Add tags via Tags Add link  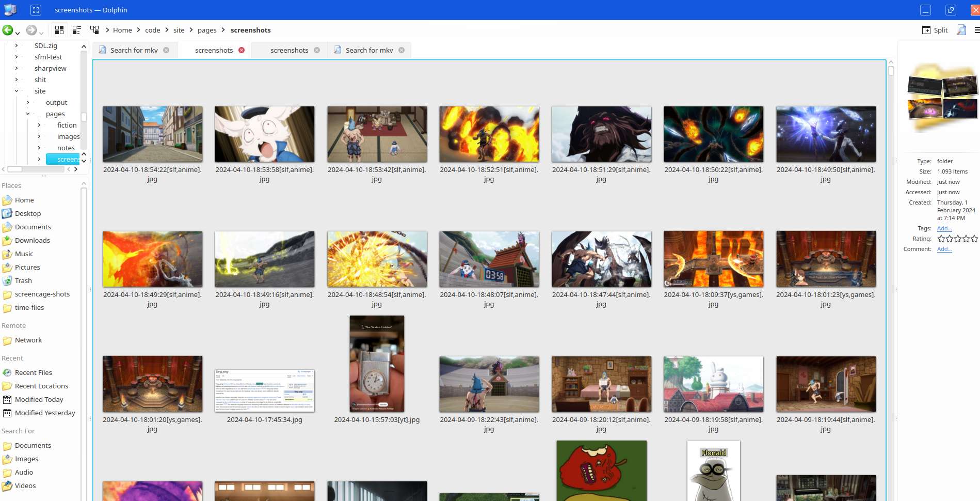click(x=944, y=228)
